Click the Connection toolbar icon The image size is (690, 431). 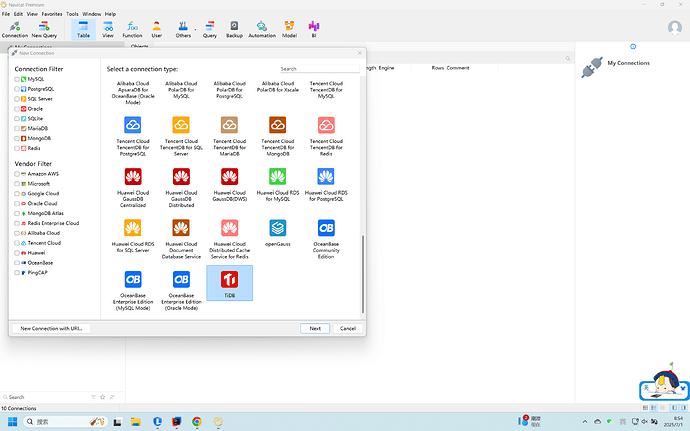coord(15,29)
